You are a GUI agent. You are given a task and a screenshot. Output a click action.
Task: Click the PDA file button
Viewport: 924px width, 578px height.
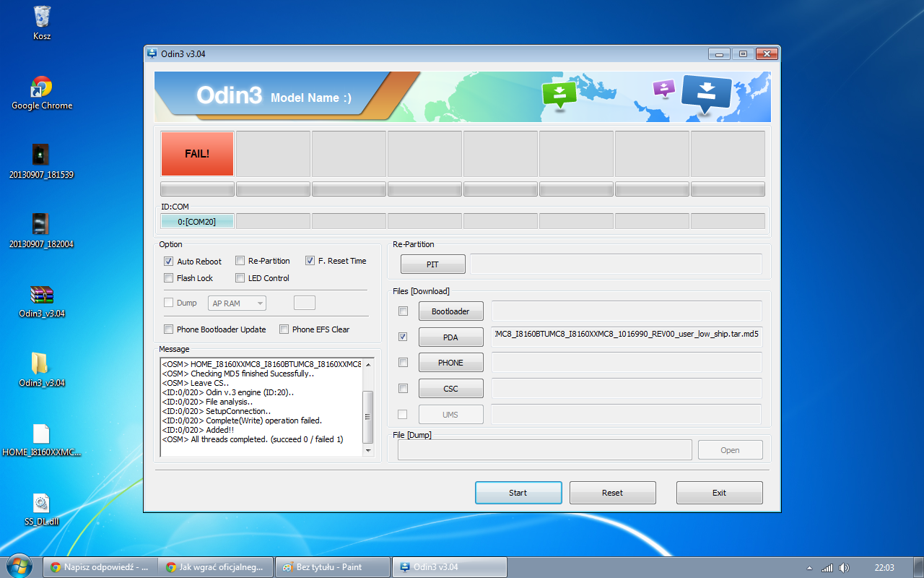click(x=450, y=337)
